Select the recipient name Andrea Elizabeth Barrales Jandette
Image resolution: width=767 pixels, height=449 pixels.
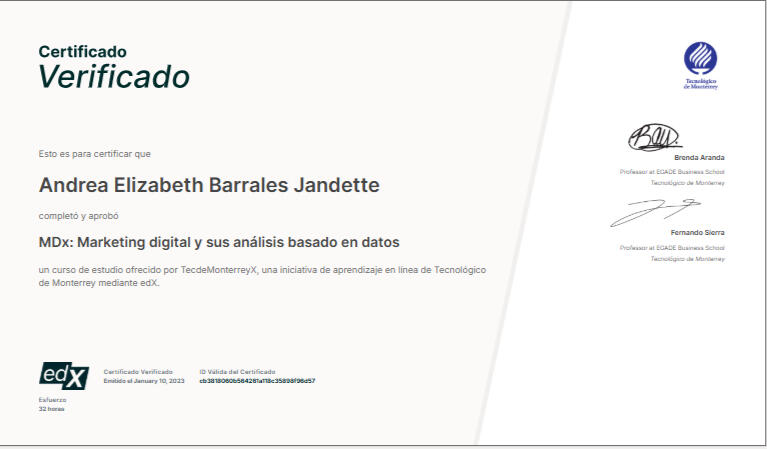209,186
